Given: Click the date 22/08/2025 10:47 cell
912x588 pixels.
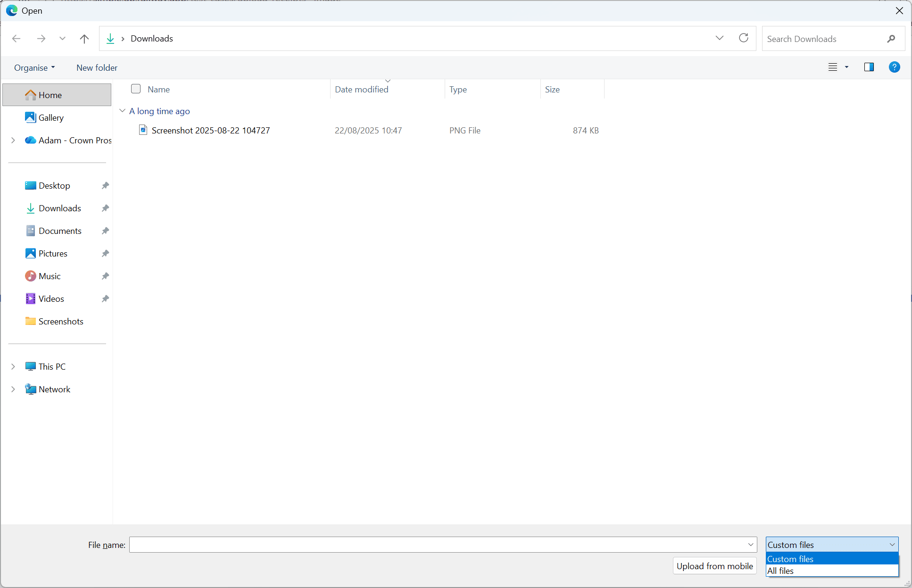Looking at the screenshot, I should click(x=368, y=131).
